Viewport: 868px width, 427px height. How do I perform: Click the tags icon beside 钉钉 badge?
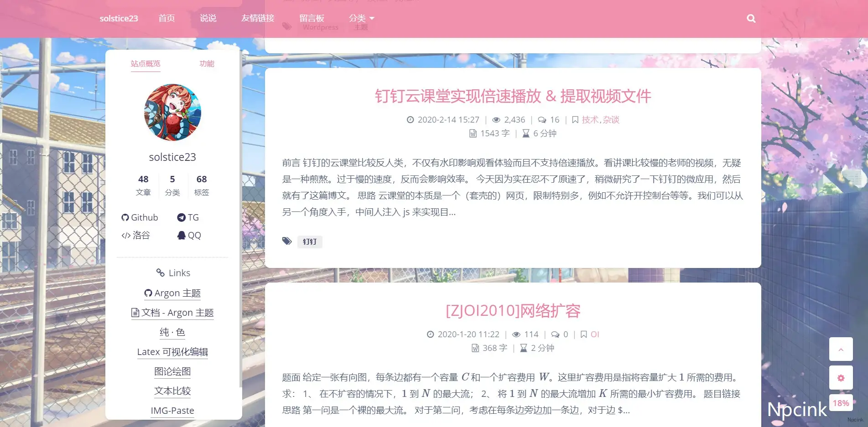click(287, 241)
